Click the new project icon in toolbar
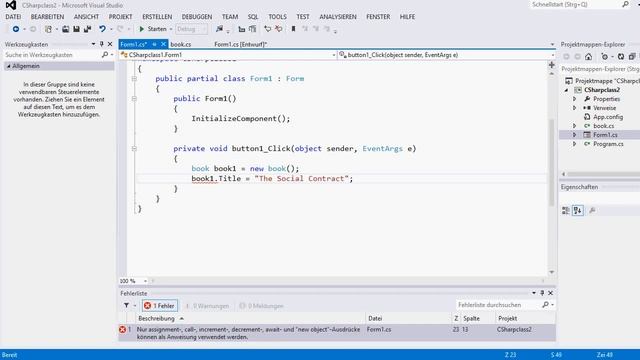 (48, 29)
